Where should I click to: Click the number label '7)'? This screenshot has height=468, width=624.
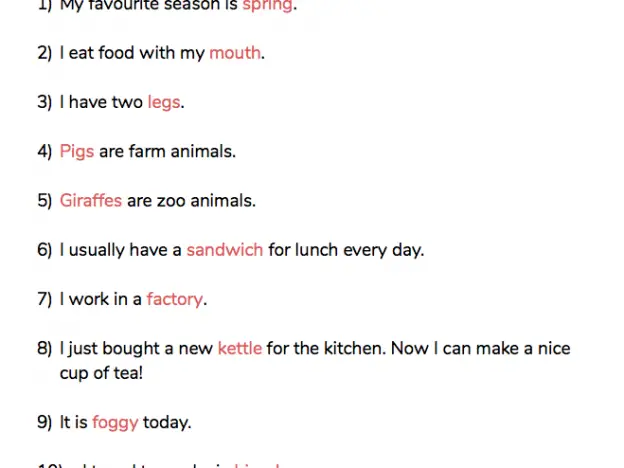coord(45,300)
